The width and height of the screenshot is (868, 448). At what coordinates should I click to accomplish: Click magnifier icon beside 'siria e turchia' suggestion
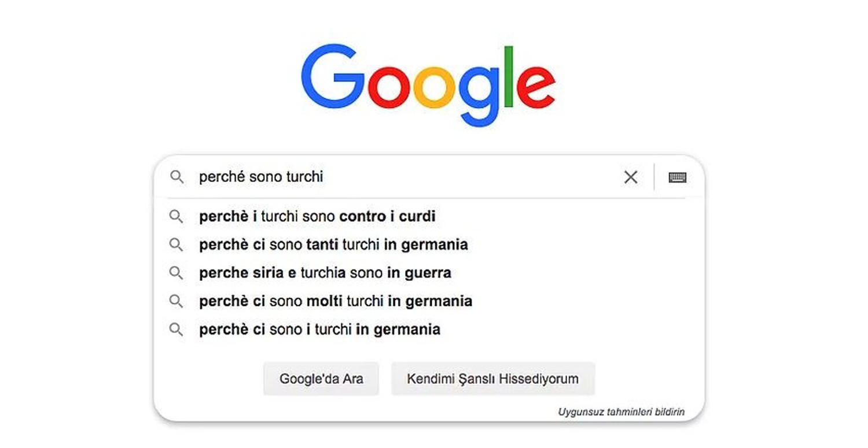176,273
